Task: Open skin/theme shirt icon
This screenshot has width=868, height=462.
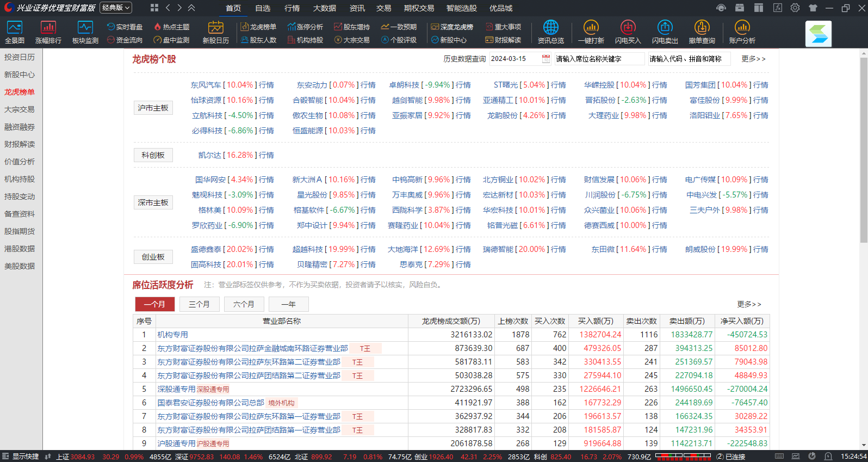Action: pos(813,8)
